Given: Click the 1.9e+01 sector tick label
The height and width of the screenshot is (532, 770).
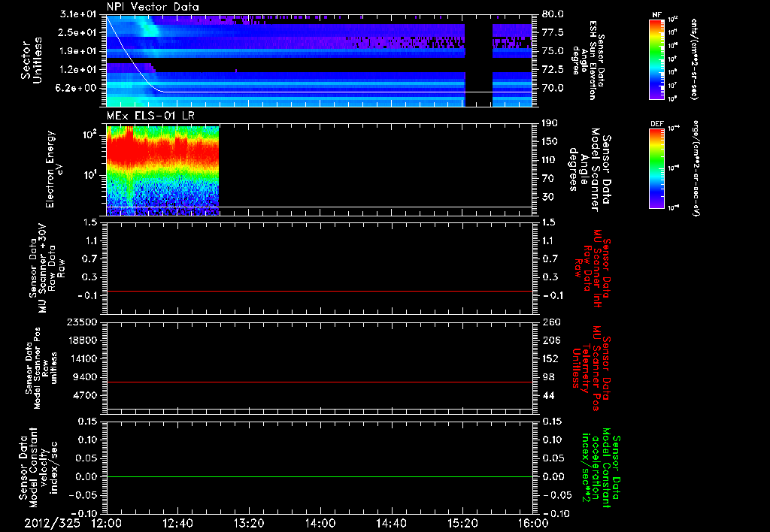Looking at the screenshot, I should [78, 51].
